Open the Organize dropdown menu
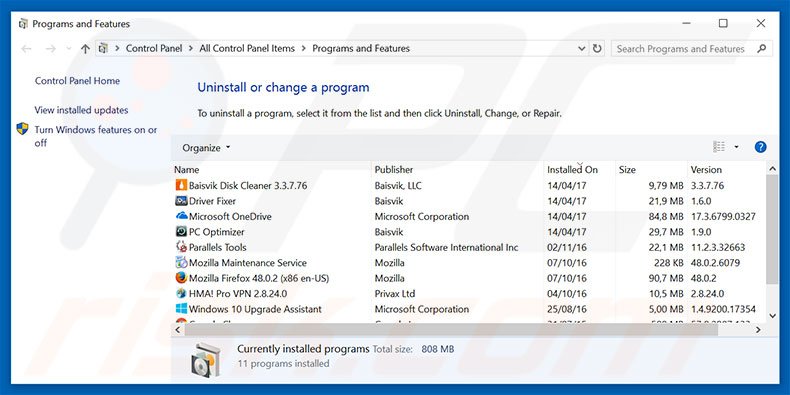 [x=206, y=148]
